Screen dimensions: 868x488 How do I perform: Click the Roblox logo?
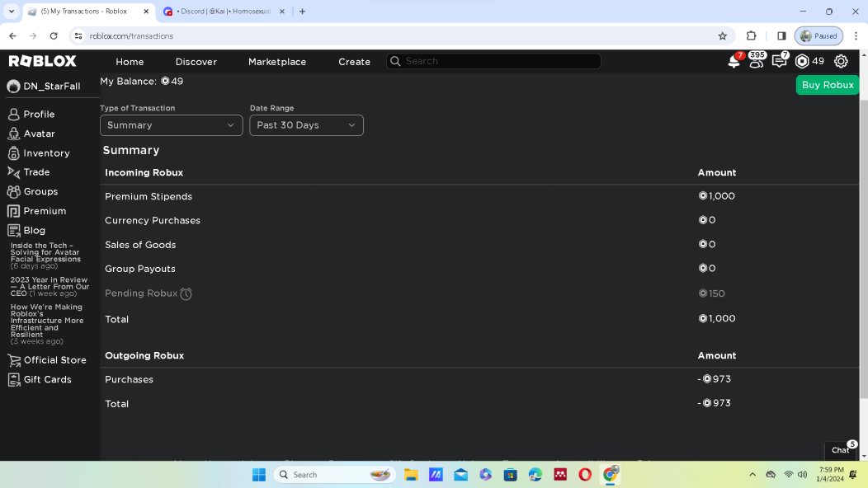(x=43, y=61)
